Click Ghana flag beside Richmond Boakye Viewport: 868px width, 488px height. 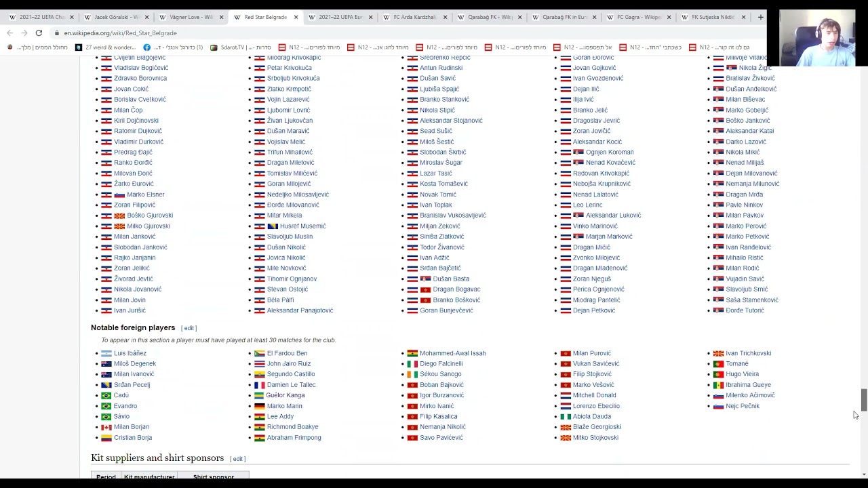click(x=259, y=427)
